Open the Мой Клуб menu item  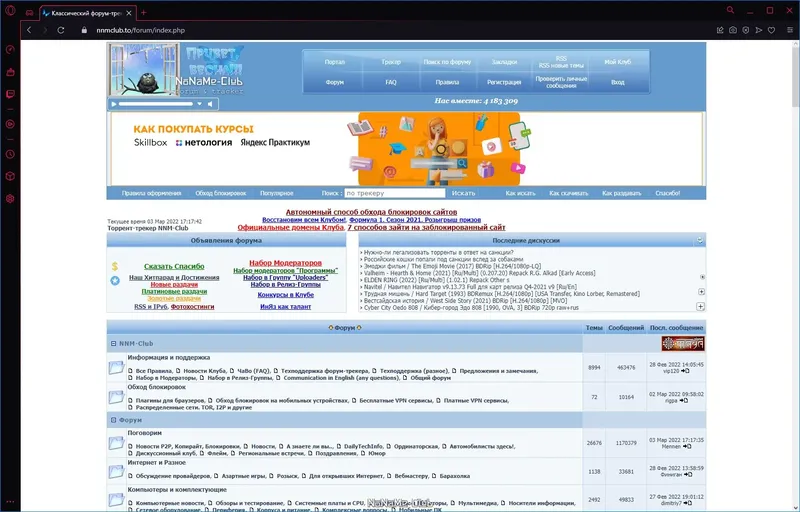pos(617,62)
